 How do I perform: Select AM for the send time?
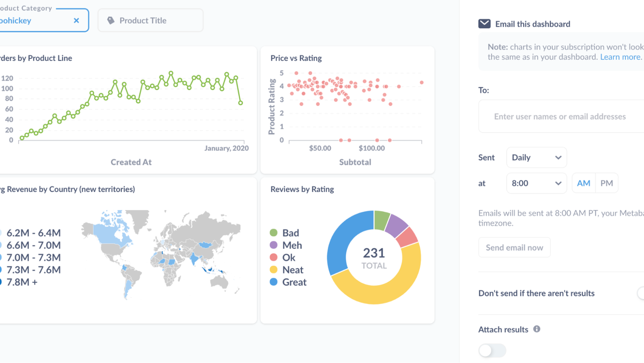tap(584, 183)
